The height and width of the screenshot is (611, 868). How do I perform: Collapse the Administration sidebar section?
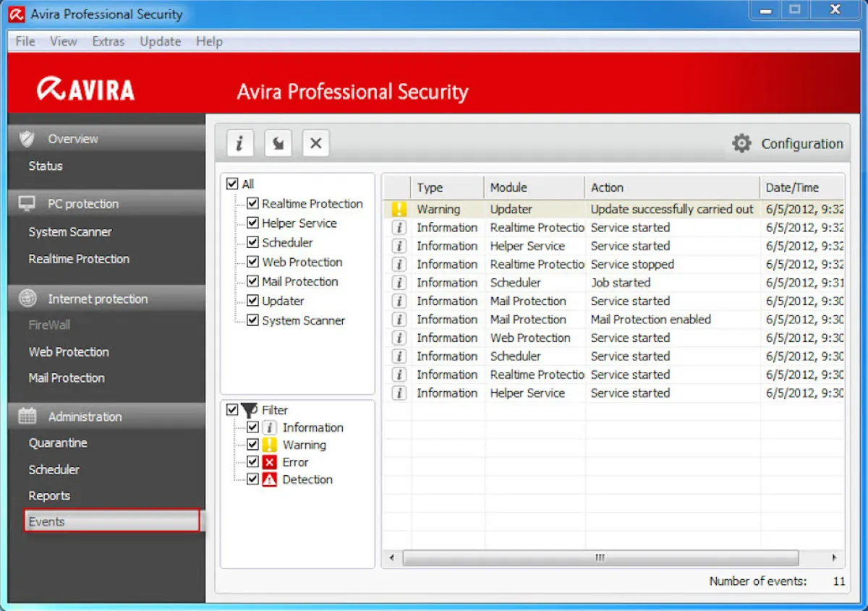tap(106, 416)
